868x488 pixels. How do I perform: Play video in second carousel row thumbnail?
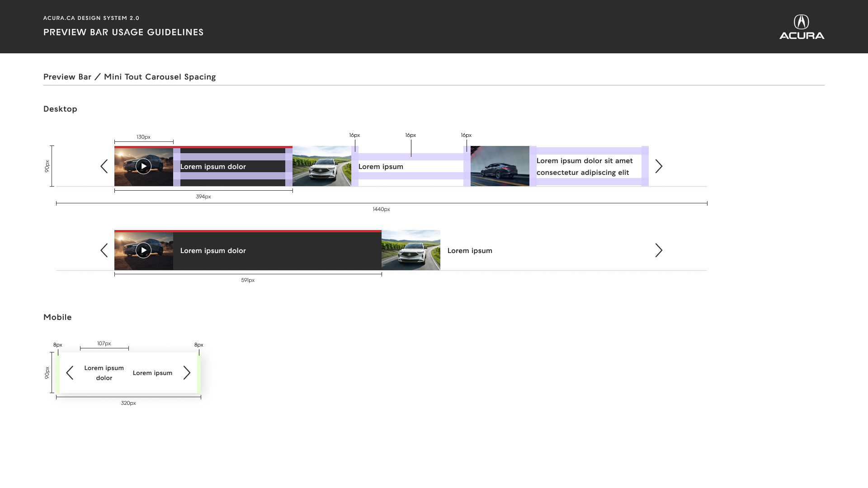pos(143,250)
